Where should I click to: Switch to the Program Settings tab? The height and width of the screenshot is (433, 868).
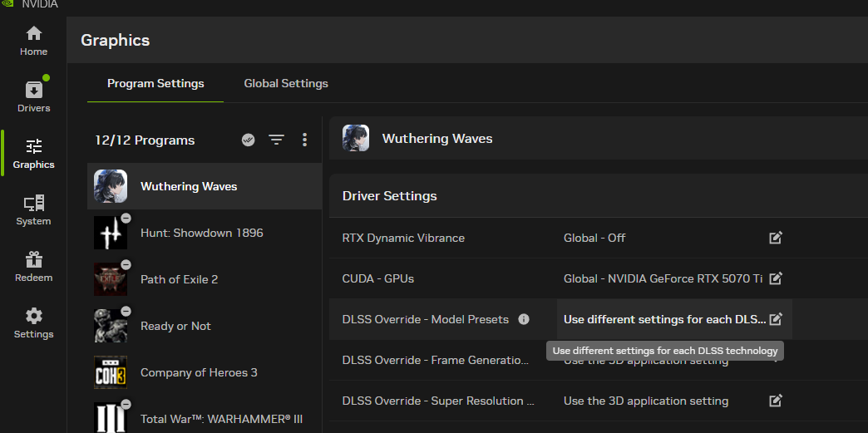coord(155,84)
